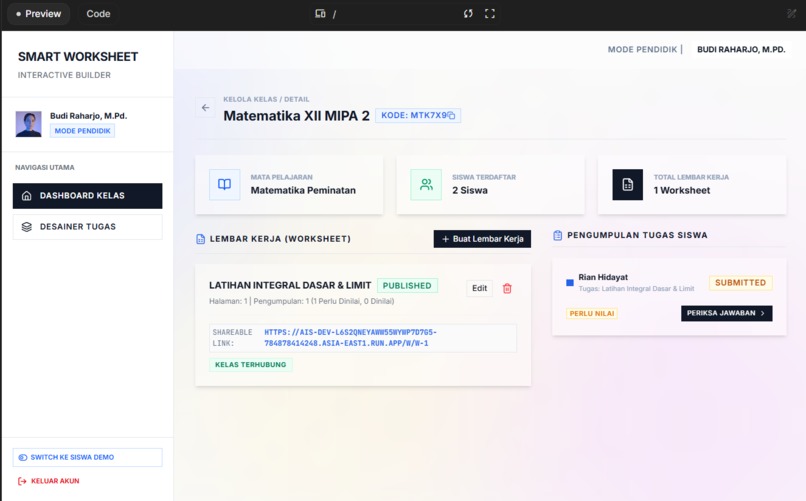The image size is (806, 501).
Task: Click the 2 Siswa count
Action: pyautogui.click(x=470, y=190)
